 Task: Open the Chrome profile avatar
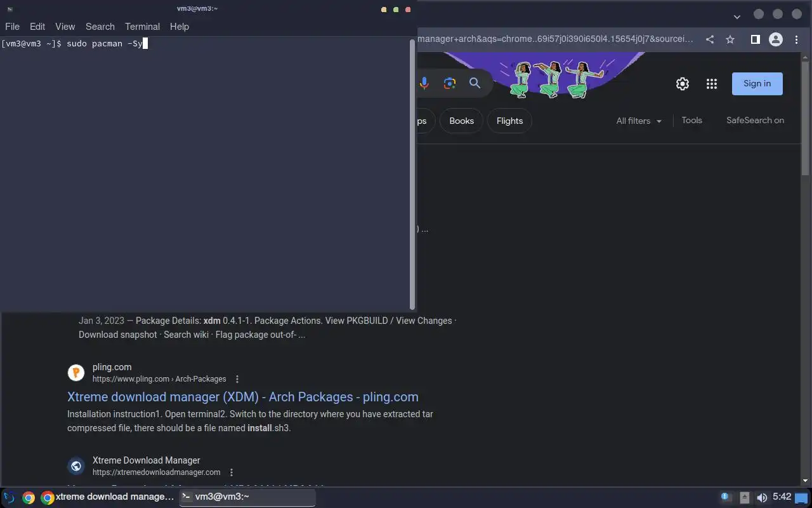(x=776, y=39)
